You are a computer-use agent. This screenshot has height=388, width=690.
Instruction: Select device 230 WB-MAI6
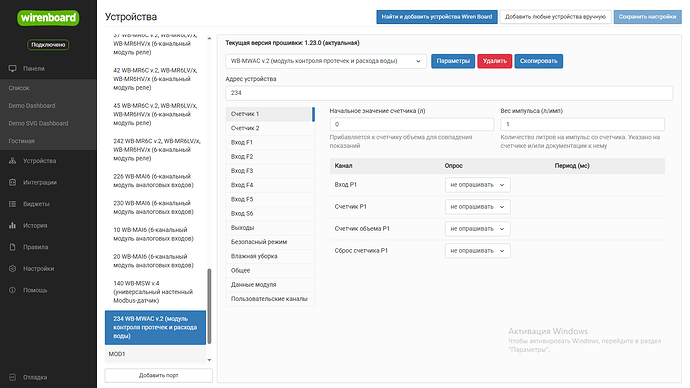pos(155,208)
